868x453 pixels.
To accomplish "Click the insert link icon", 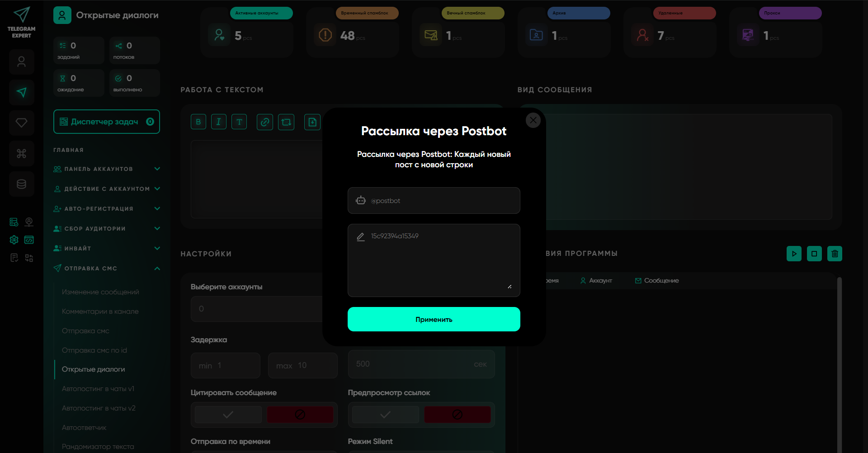I will coord(265,122).
